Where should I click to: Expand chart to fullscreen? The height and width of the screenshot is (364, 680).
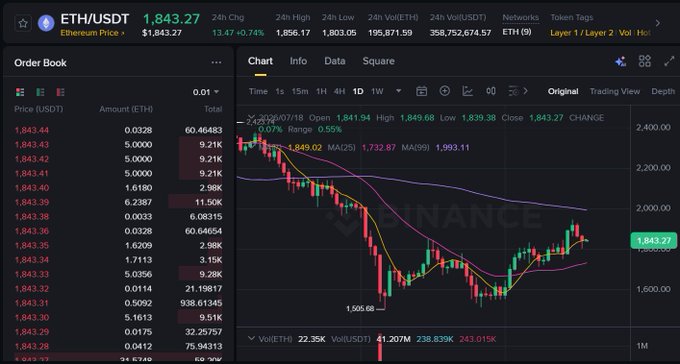(669, 61)
